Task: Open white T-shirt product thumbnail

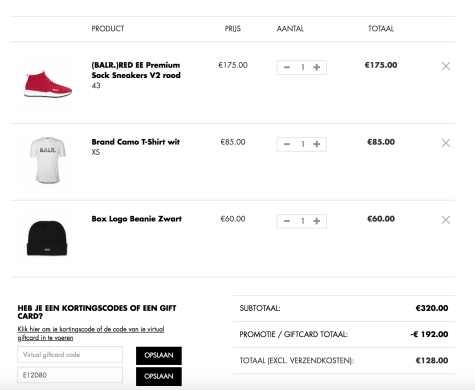Action: point(48,160)
